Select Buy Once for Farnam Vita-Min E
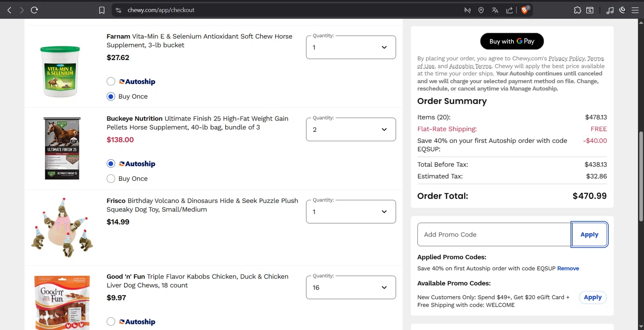This screenshot has height=330, width=644. [111, 97]
